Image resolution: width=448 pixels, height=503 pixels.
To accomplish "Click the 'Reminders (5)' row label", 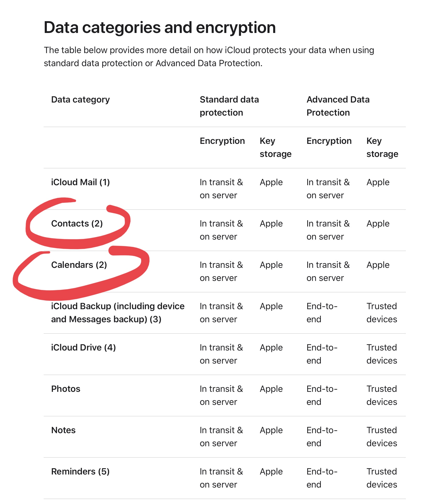I will click(x=80, y=472).
